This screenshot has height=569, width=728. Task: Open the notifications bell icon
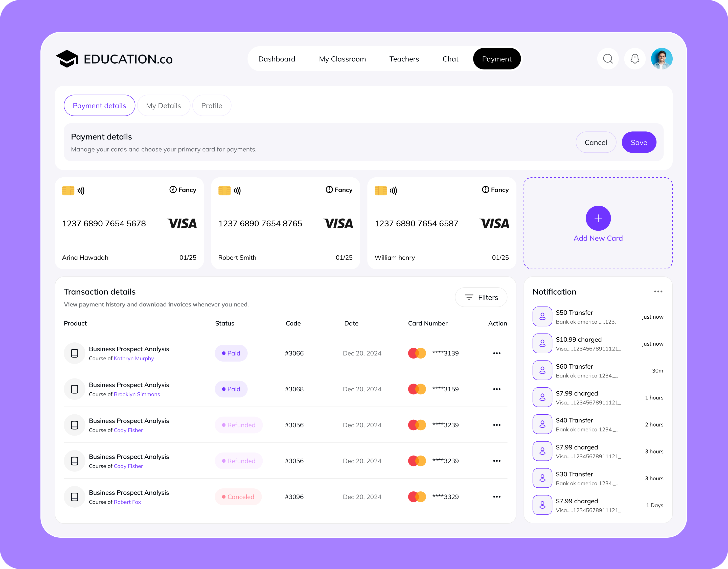635,59
